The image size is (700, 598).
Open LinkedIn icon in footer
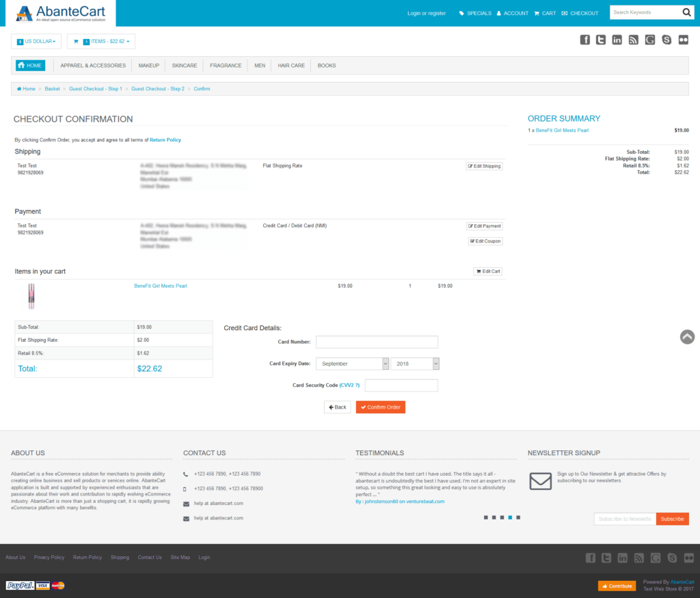pos(622,558)
